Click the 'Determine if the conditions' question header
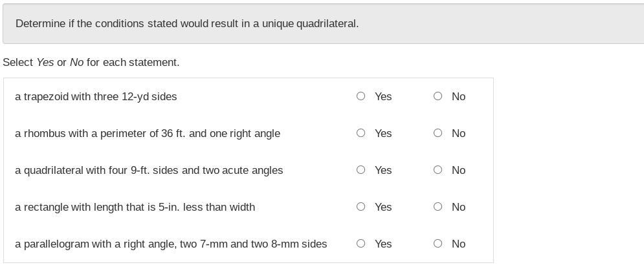Image resolution: width=644 pixels, height=276 pixels. 187,23
